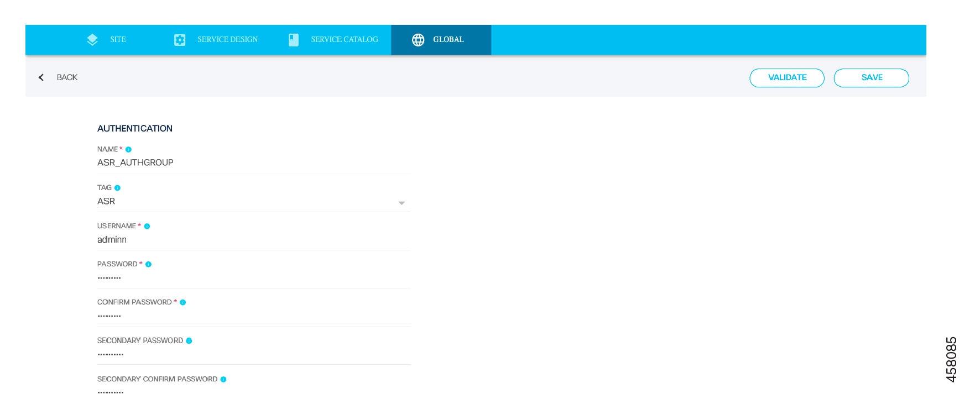Image resolution: width=980 pixels, height=420 pixels.
Task: Open the Site tab
Action: point(107,40)
